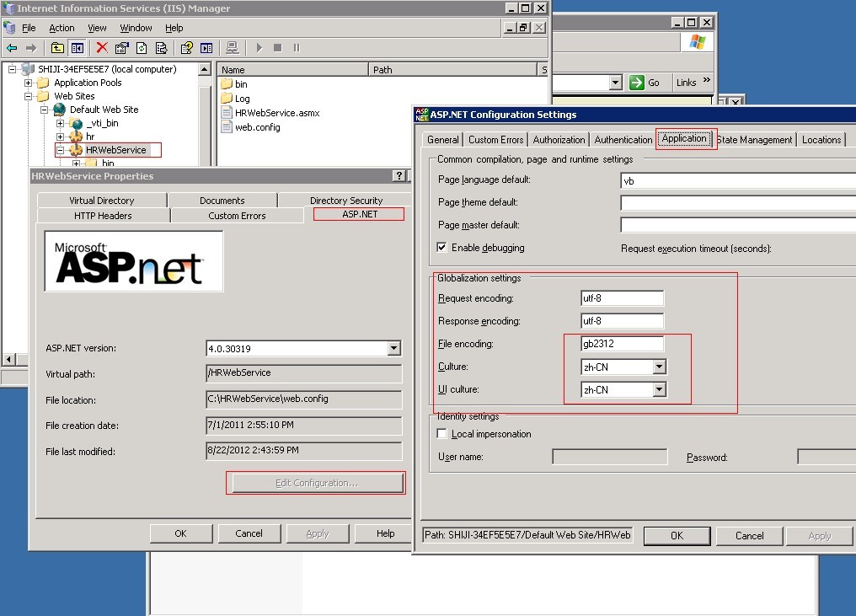Screen dimensions: 856x616
Task: Switch to the Authentication tab
Action: (x=623, y=140)
